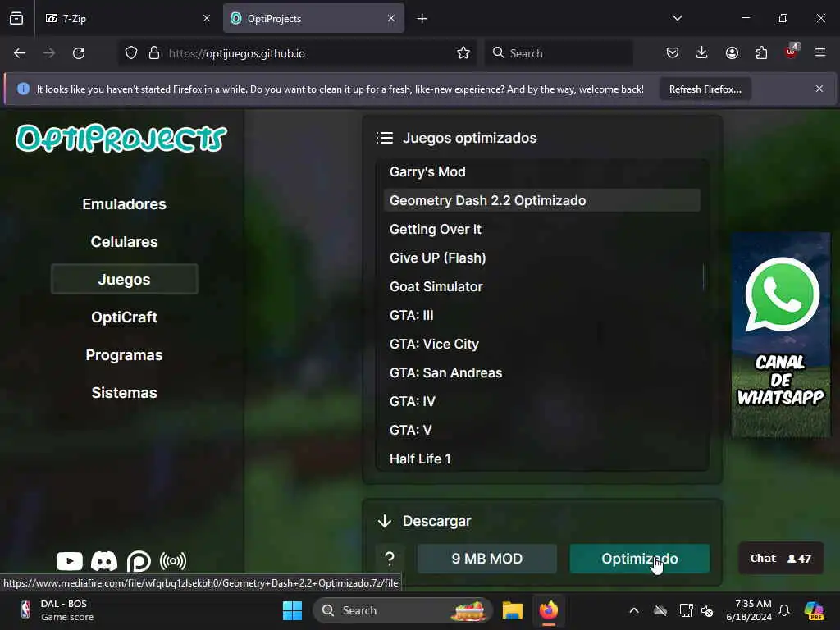This screenshot has width=840, height=630.
Task: Switch to the 7-Zip tab
Action: pyautogui.click(x=127, y=18)
